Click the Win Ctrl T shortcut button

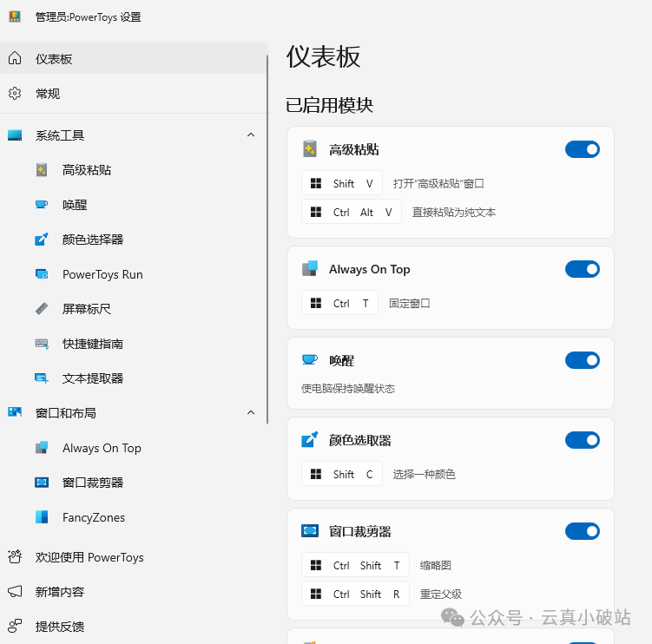click(x=339, y=303)
